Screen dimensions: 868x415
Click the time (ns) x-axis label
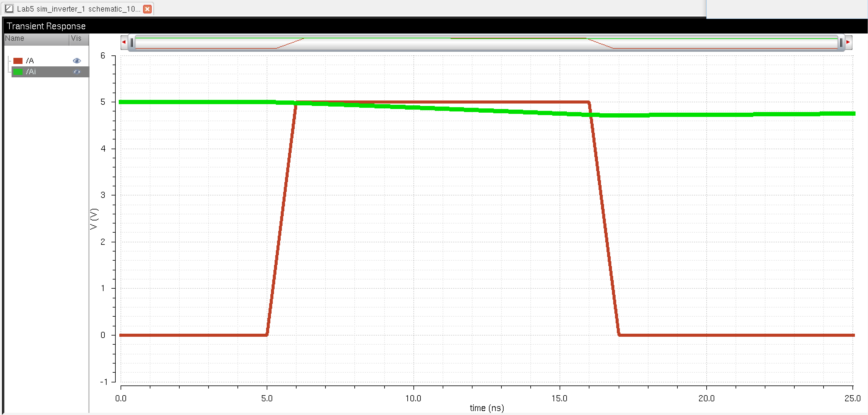click(487, 408)
